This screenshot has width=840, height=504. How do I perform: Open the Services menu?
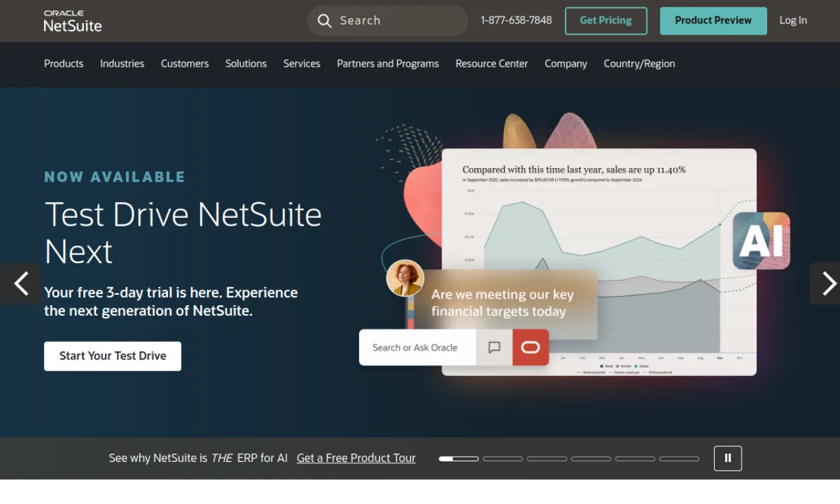302,64
